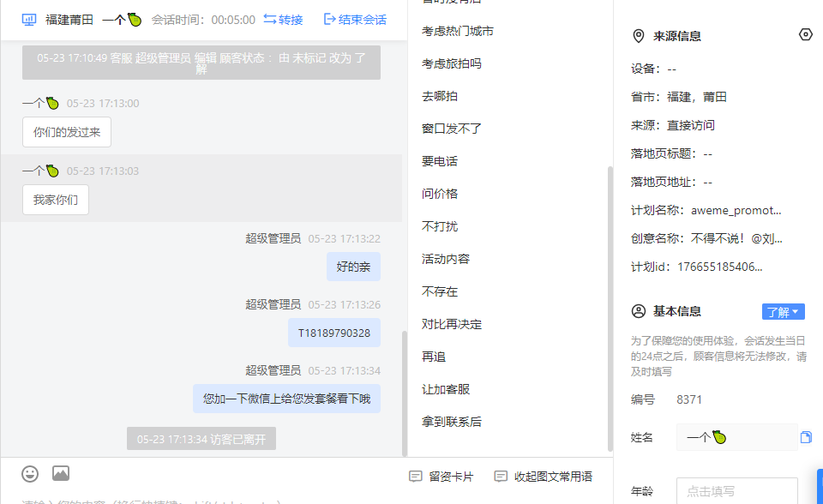Select quick phrase 窗口发不了

click(x=452, y=129)
